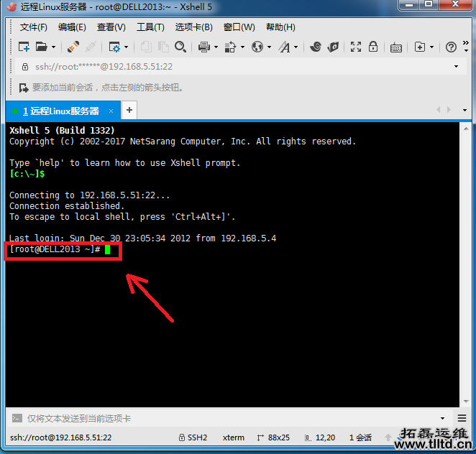Select the 远程Linux服务器 session tab
Screen dimensions: 476x454
(x=60, y=111)
